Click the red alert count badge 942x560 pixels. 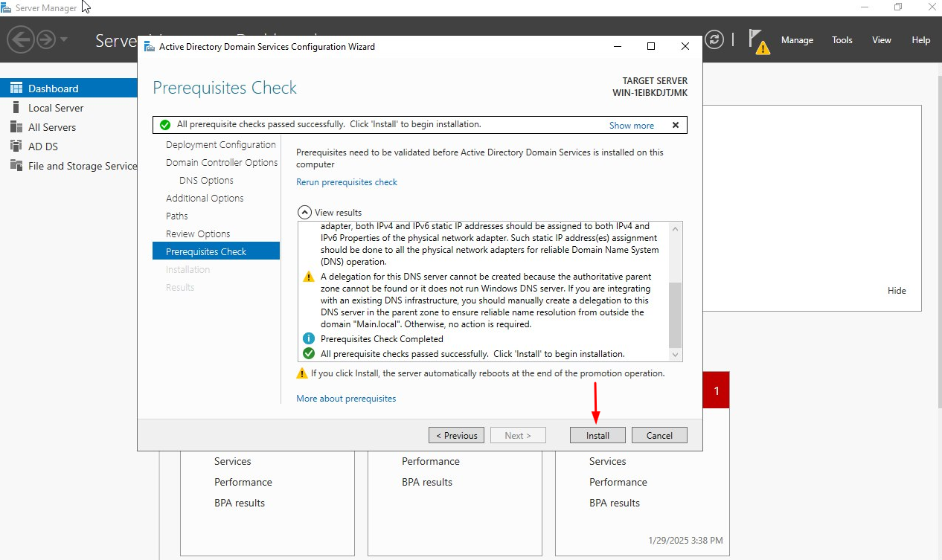coord(717,390)
